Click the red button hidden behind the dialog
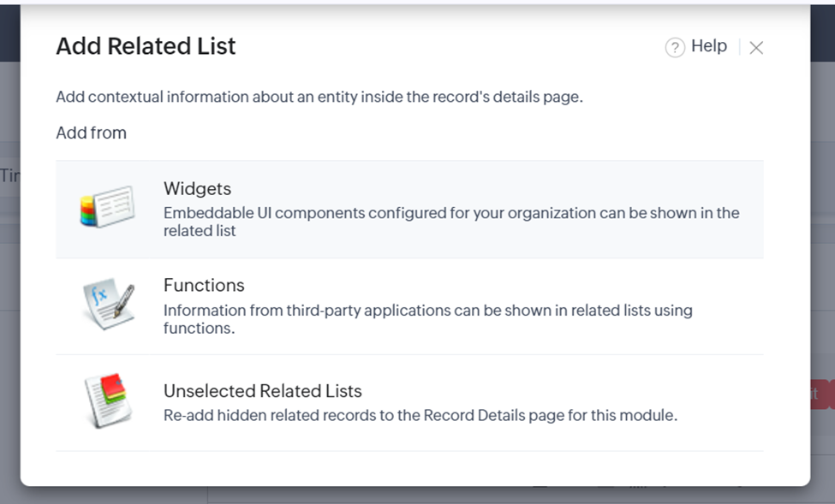The image size is (835, 504). point(820,394)
